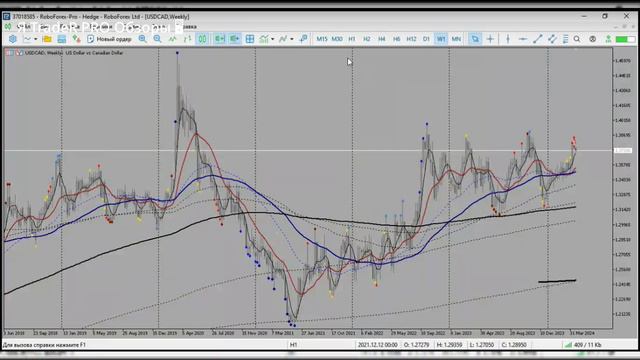This screenshot has height=360, width=640.
Task: Click the Новый ордер button
Action: tap(109, 39)
